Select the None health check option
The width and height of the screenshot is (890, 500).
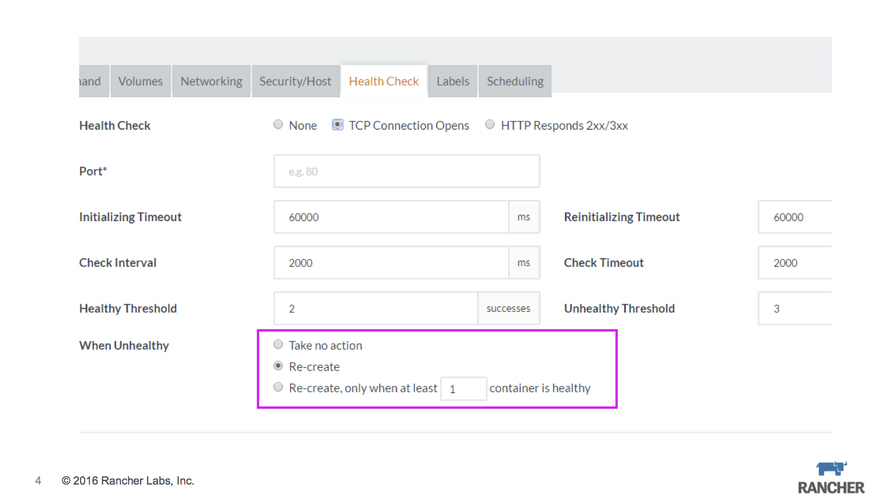[278, 125]
